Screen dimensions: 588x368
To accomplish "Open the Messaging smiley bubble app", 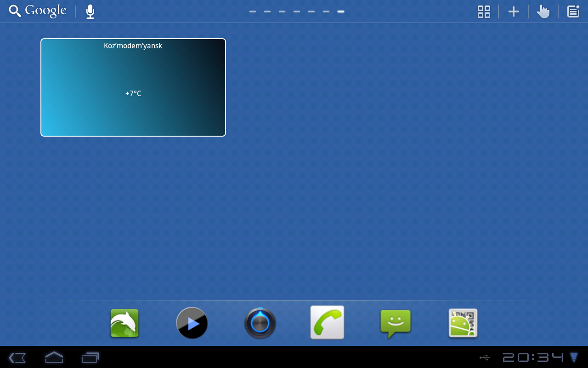I will (396, 323).
